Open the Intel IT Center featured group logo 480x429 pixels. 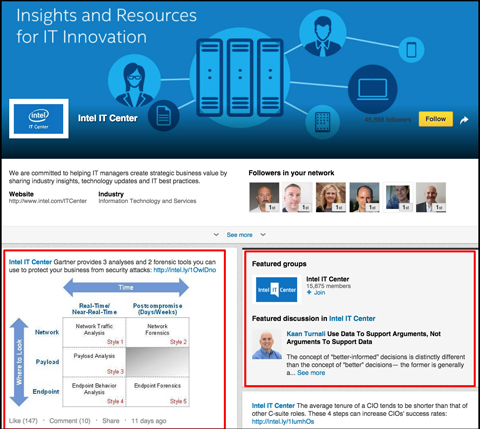(x=277, y=290)
